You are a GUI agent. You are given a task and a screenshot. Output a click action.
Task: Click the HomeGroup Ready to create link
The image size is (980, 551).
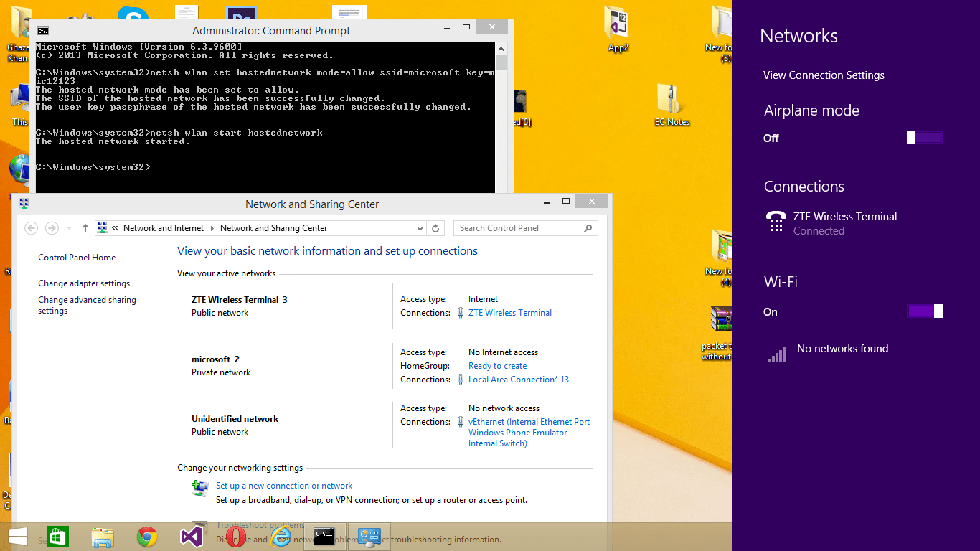click(x=498, y=366)
